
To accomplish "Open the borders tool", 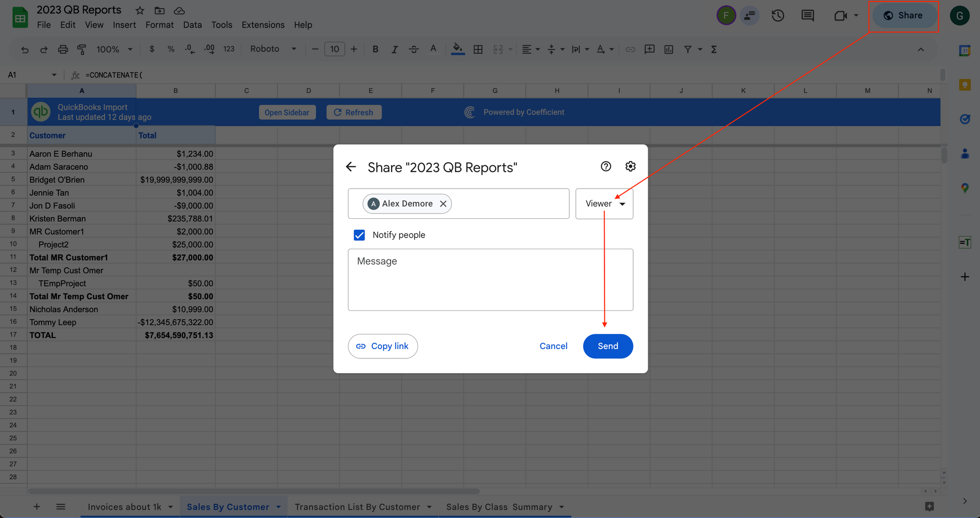I will 478,49.
